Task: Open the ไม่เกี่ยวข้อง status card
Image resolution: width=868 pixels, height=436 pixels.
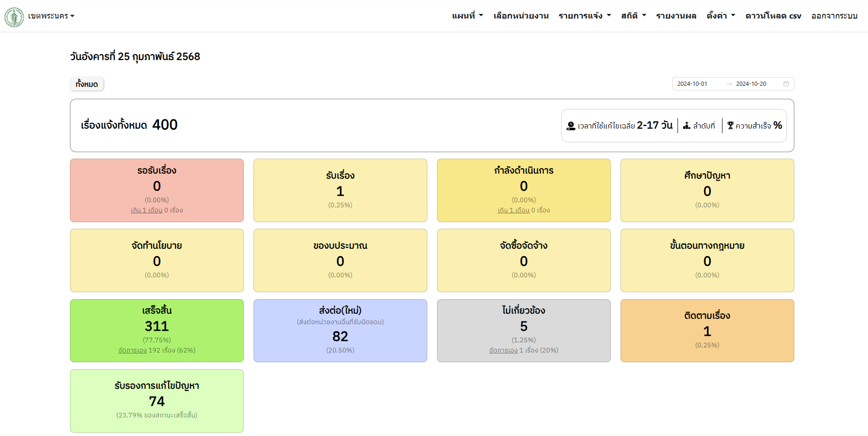Action: click(524, 331)
